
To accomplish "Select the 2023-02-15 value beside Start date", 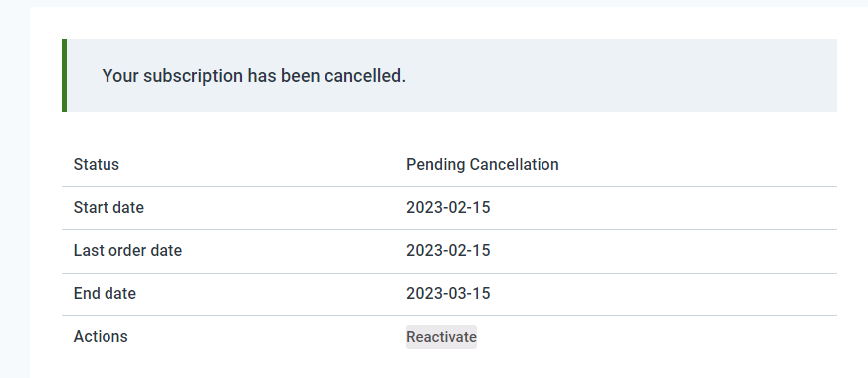I will pos(448,208).
